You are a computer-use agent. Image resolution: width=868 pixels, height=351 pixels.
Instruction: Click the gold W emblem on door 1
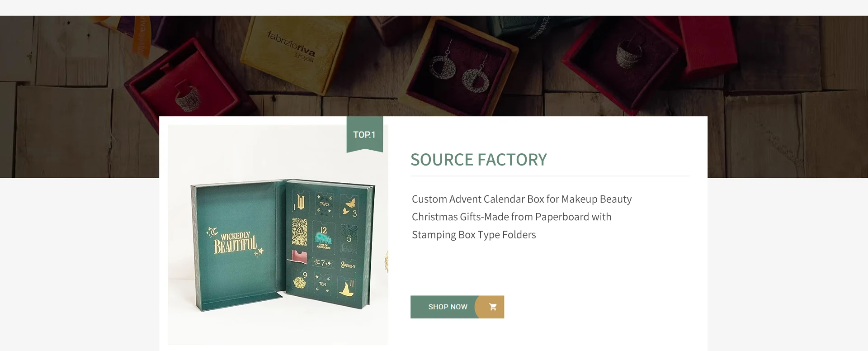pyautogui.click(x=301, y=202)
